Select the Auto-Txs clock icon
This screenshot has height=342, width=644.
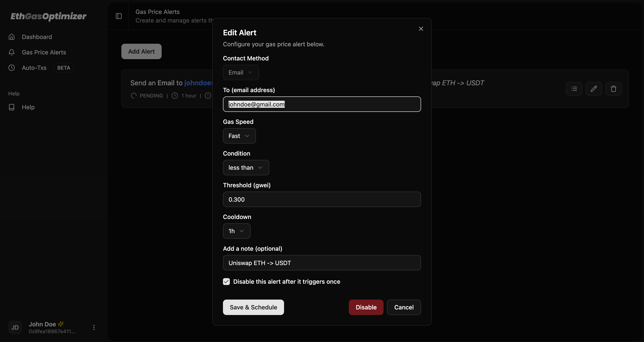coord(12,68)
